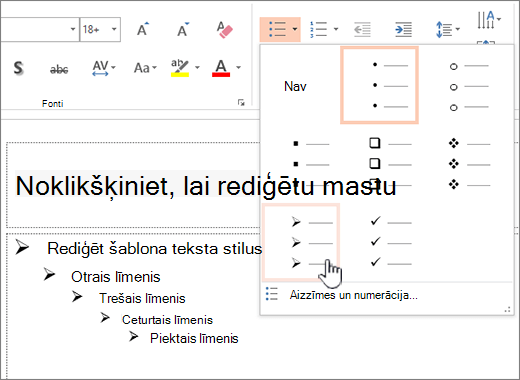
Task: Choose hollow square bullet style
Action: (x=391, y=163)
